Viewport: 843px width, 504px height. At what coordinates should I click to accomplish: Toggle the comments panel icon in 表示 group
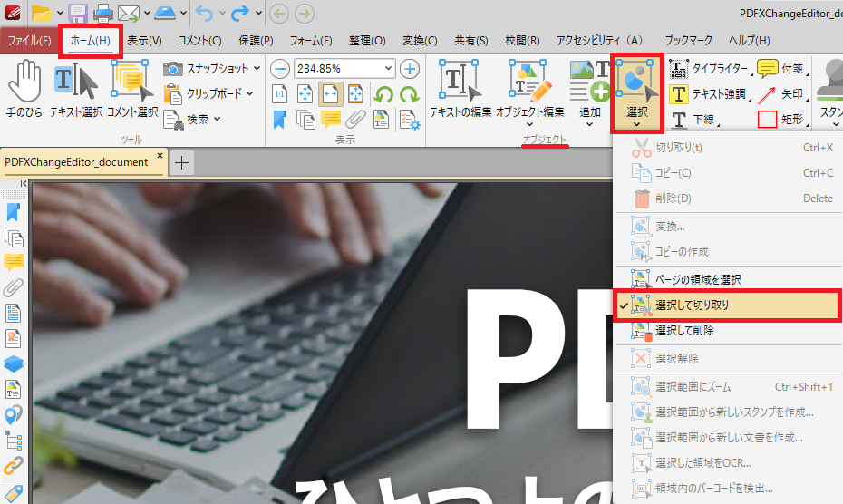point(331,120)
